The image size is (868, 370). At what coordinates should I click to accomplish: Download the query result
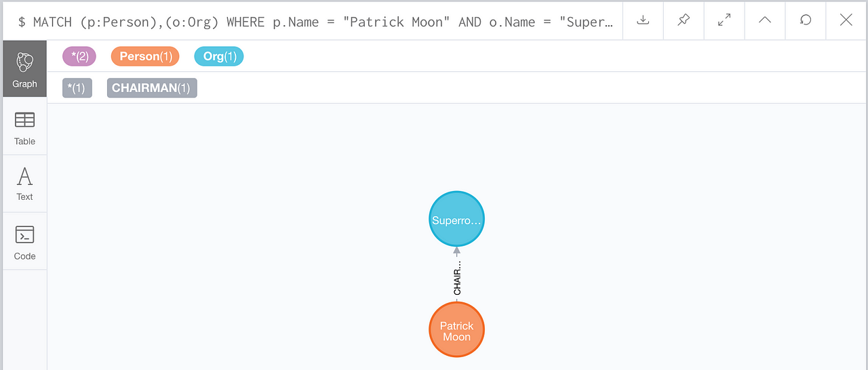643,20
